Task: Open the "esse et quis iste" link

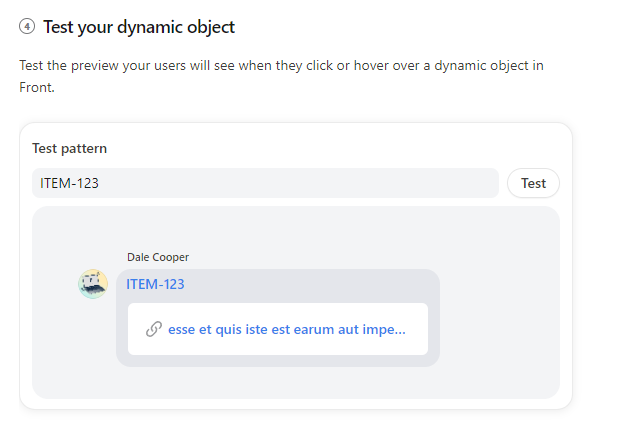Action: click(x=287, y=329)
